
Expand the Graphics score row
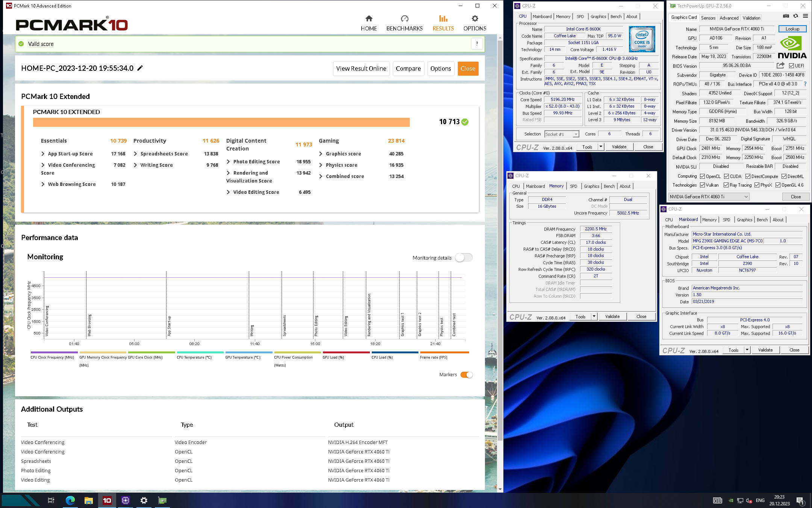click(321, 154)
